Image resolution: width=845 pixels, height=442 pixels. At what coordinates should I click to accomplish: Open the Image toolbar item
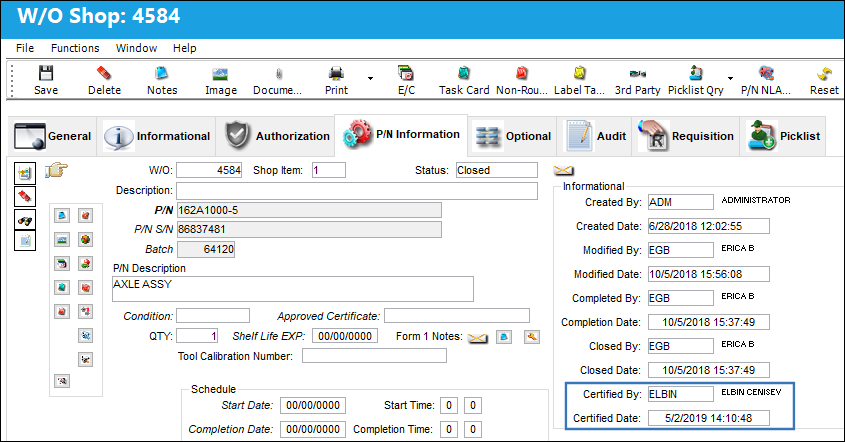pos(220,80)
